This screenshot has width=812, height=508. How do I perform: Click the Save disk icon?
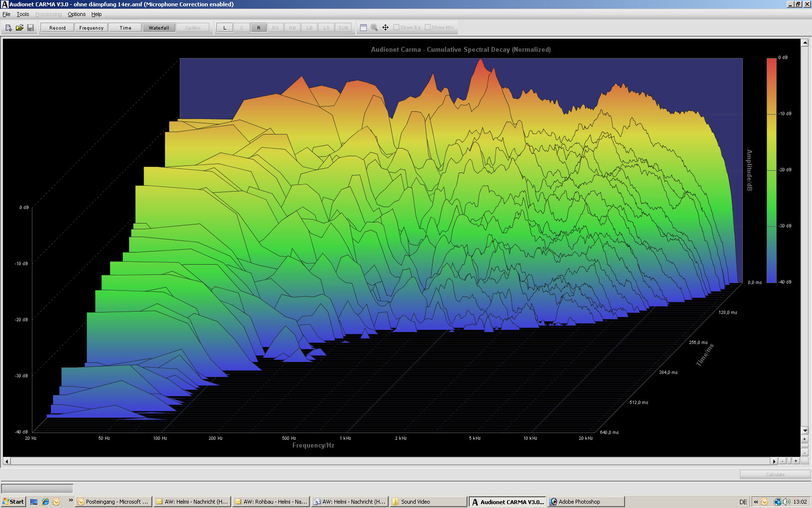(30, 28)
